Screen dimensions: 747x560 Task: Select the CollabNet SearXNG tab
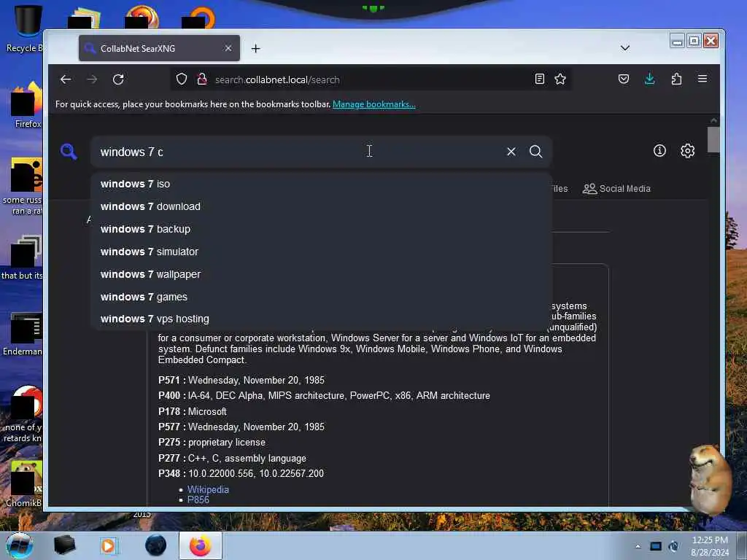tap(159, 48)
